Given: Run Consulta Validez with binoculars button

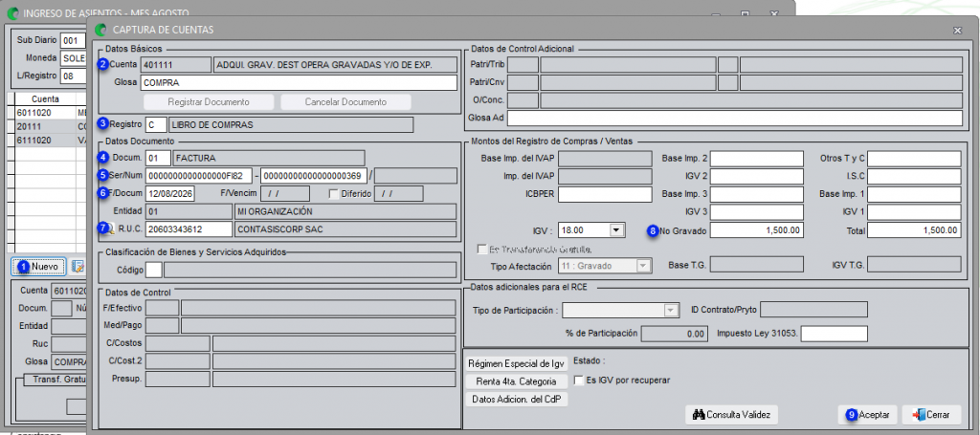Looking at the screenshot, I should click(x=732, y=414).
